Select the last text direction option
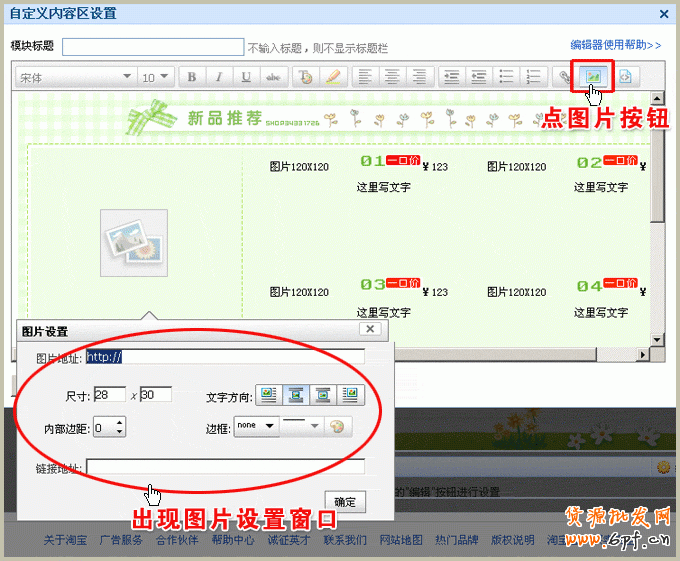 [349, 395]
